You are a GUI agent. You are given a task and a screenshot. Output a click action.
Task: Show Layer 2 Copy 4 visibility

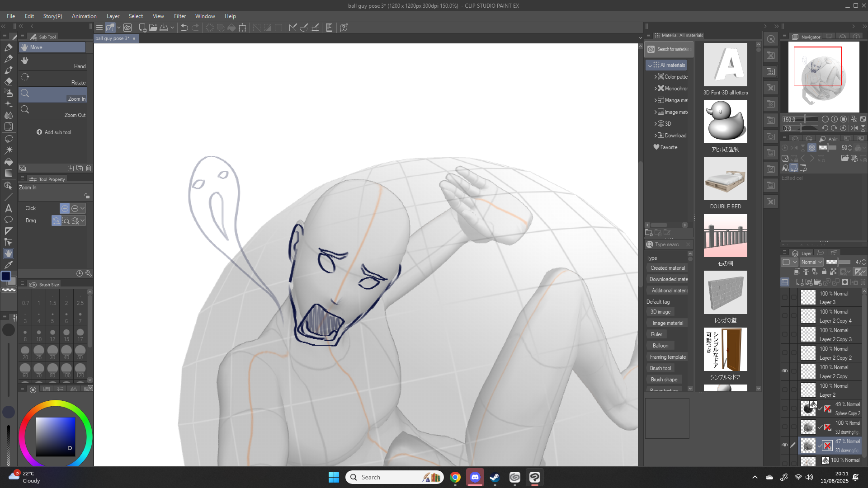[785, 316]
